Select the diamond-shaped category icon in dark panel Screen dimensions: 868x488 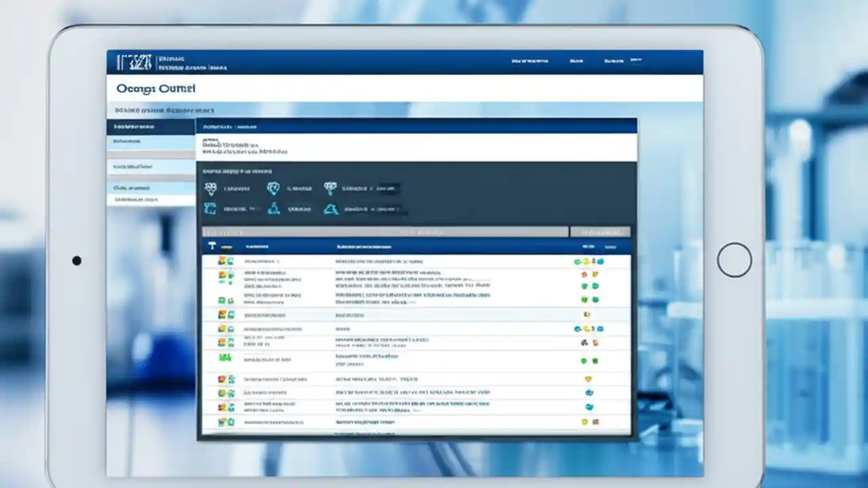(330, 188)
